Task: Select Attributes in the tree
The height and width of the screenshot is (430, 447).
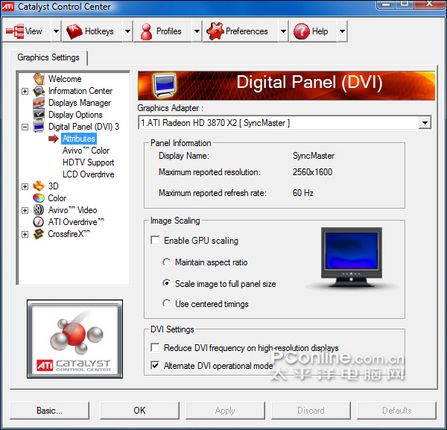Action: pyautogui.click(x=79, y=138)
